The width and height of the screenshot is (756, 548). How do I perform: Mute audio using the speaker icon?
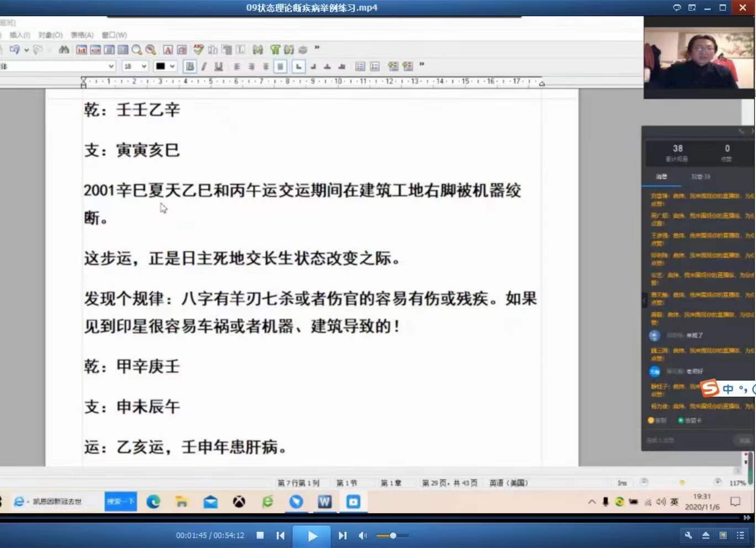(363, 535)
